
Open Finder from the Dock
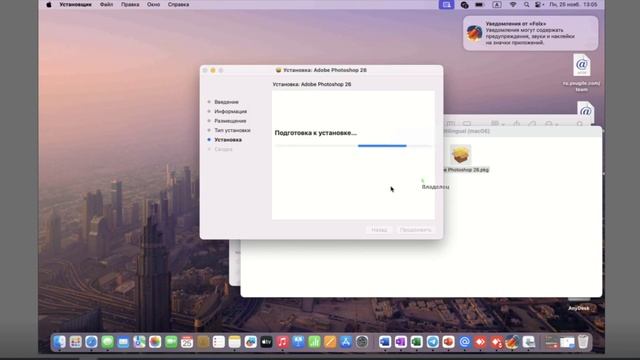coord(60,342)
